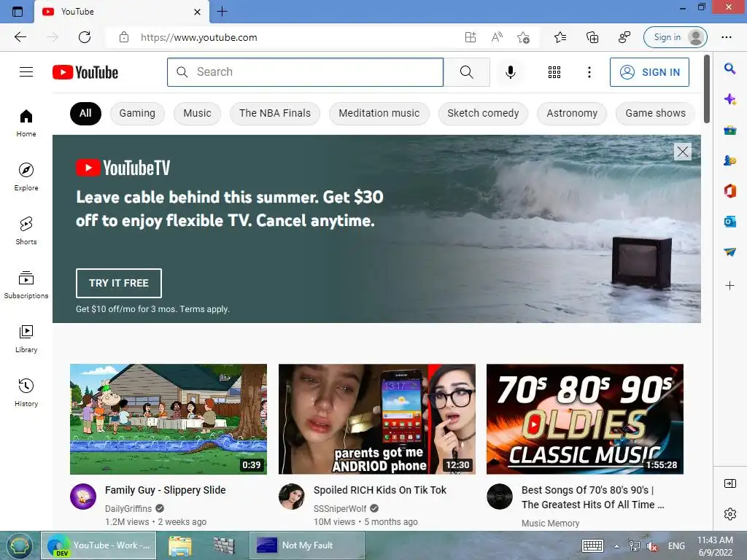
Task: Click the YouTube logo
Action: [85, 72]
